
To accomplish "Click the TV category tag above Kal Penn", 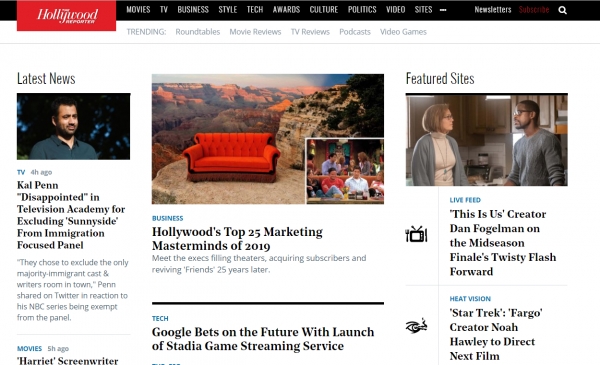I will [21, 172].
